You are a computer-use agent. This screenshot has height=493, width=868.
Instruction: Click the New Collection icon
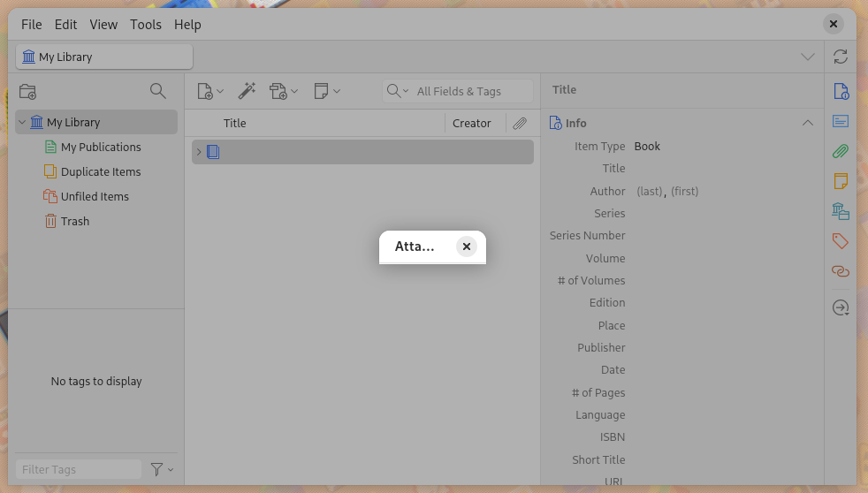pos(27,91)
